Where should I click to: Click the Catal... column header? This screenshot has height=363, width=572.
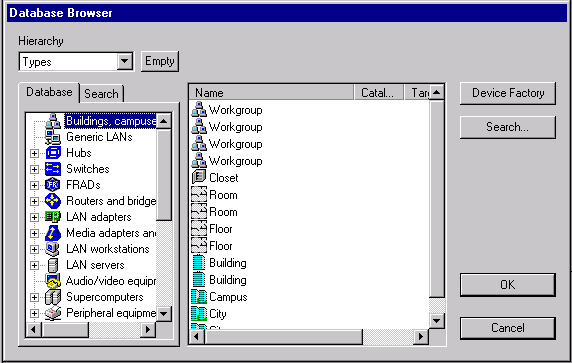(379, 93)
